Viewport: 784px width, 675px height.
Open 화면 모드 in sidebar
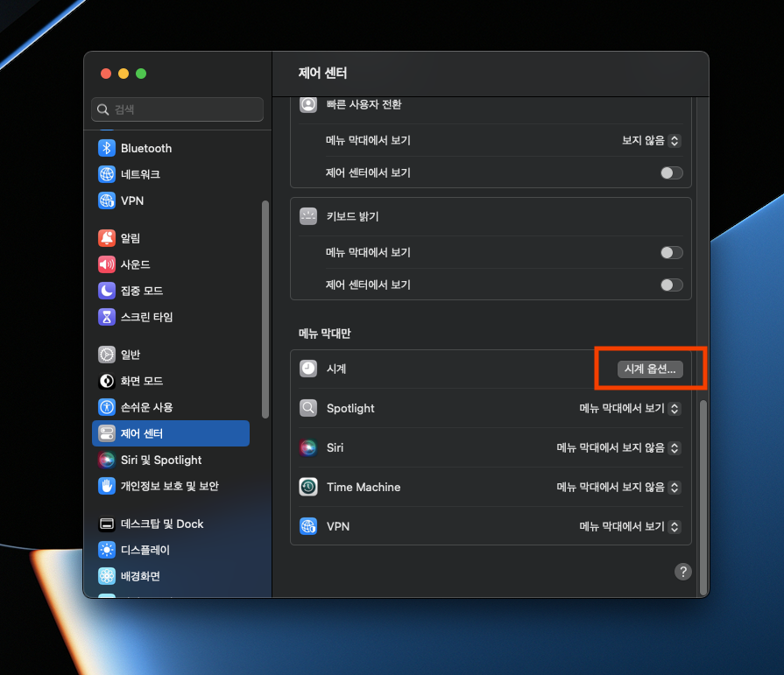(171, 381)
